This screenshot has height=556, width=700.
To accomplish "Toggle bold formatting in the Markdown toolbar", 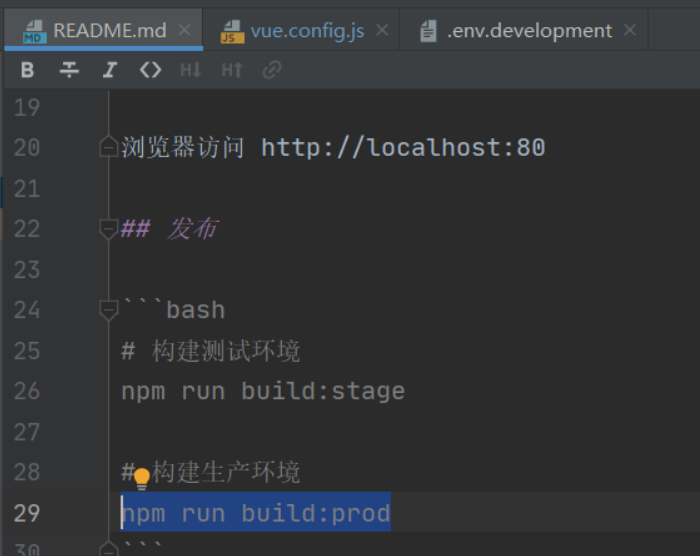I will (x=27, y=70).
